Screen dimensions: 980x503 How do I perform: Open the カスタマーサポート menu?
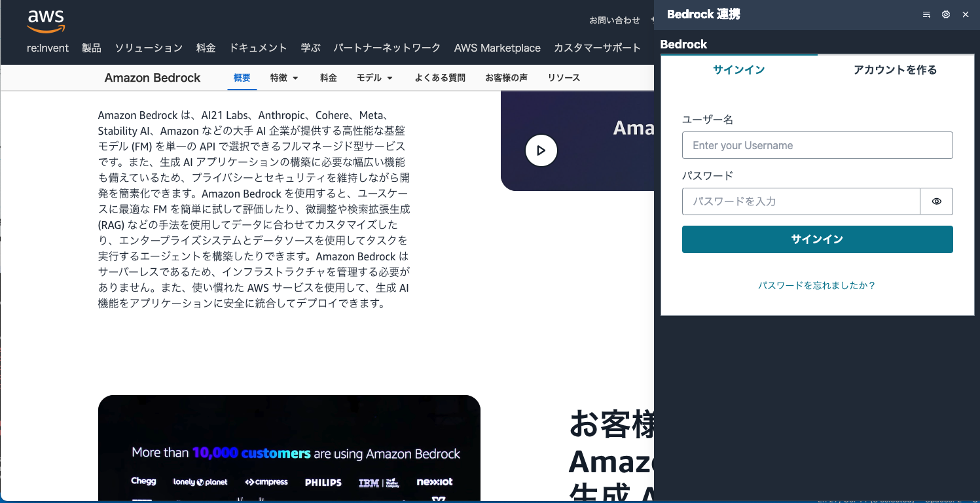(x=597, y=48)
